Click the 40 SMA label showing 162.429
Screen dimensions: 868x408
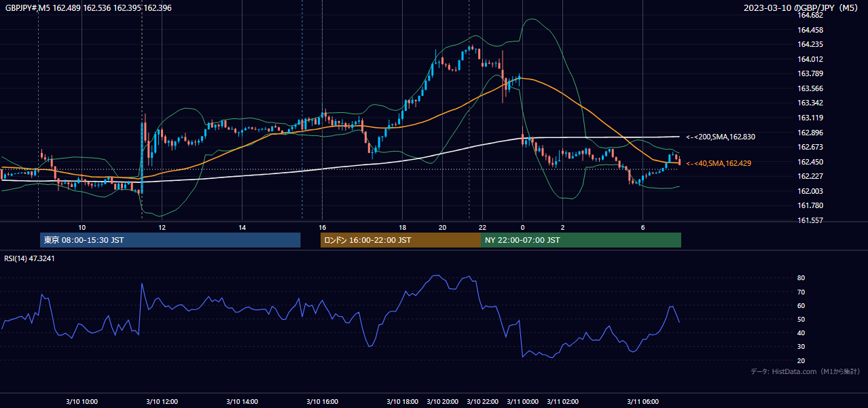(719, 163)
